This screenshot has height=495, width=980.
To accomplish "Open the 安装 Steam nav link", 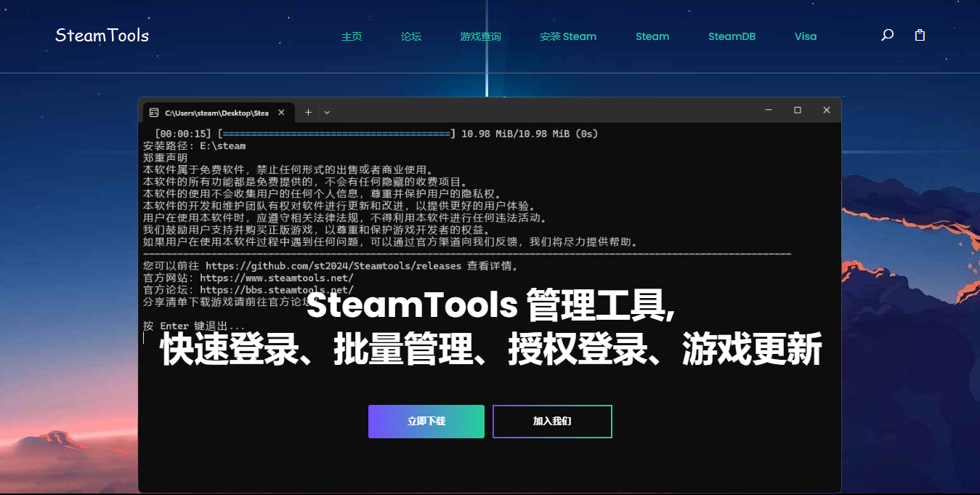I will click(x=568, y=36).
